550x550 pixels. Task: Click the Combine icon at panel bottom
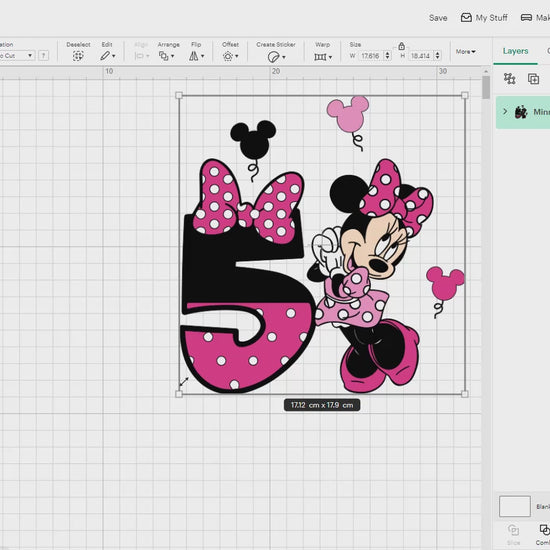pyautogui.click(x=545, y=530)
